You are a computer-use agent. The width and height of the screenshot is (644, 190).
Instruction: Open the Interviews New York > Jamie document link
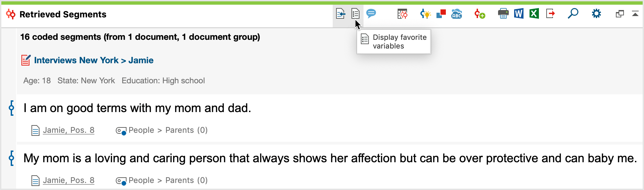click(94, 60)
